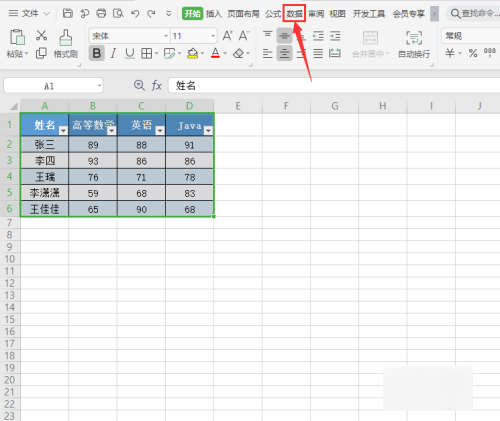Viewport: 500px width, 421px height.
Task: Apply currency ¥ format
Action: coord(450,53)
